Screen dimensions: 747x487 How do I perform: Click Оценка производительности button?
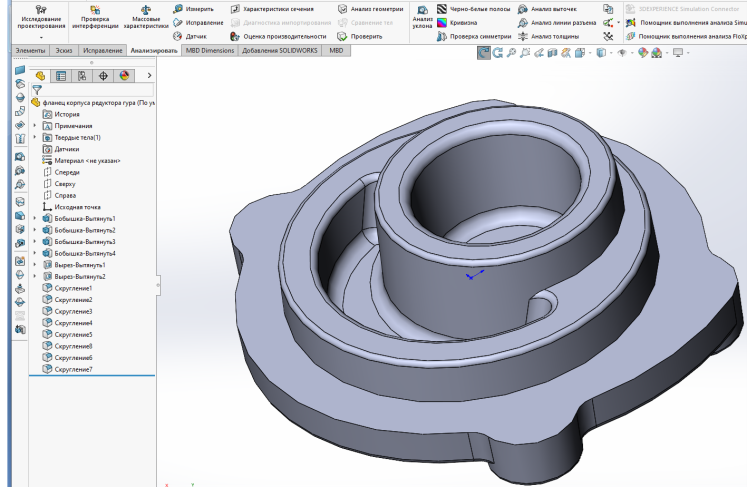[236, 36]
